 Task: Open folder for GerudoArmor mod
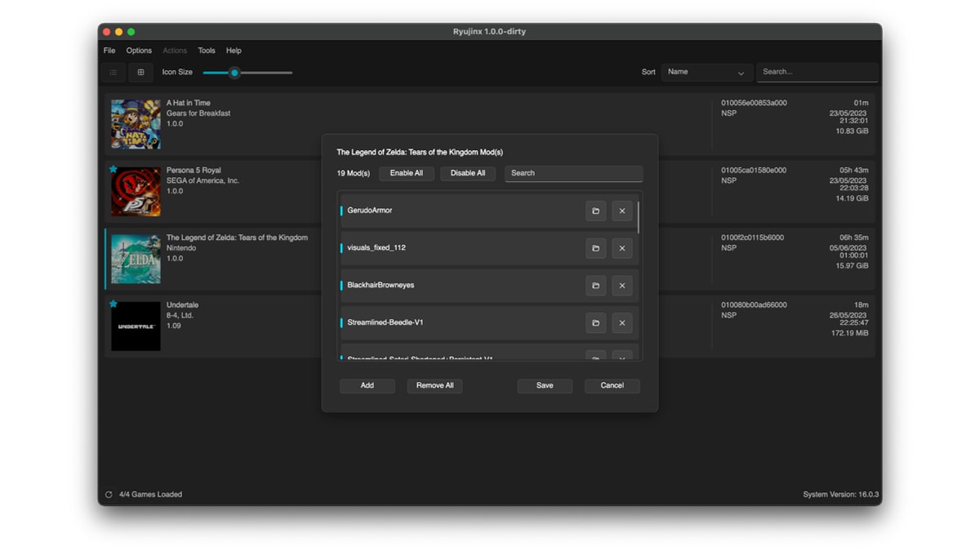click(595, 211)
